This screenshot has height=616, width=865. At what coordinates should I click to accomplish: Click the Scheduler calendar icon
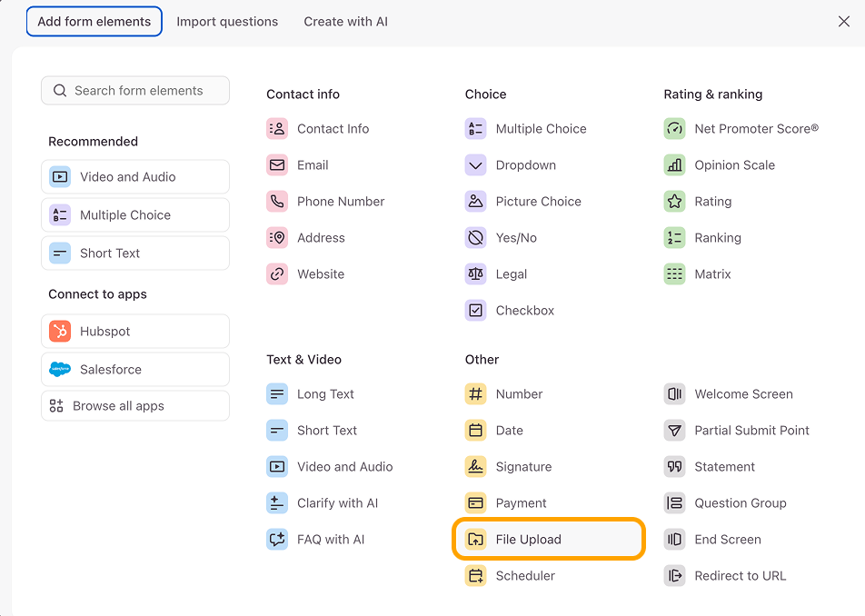click(475, 576)
